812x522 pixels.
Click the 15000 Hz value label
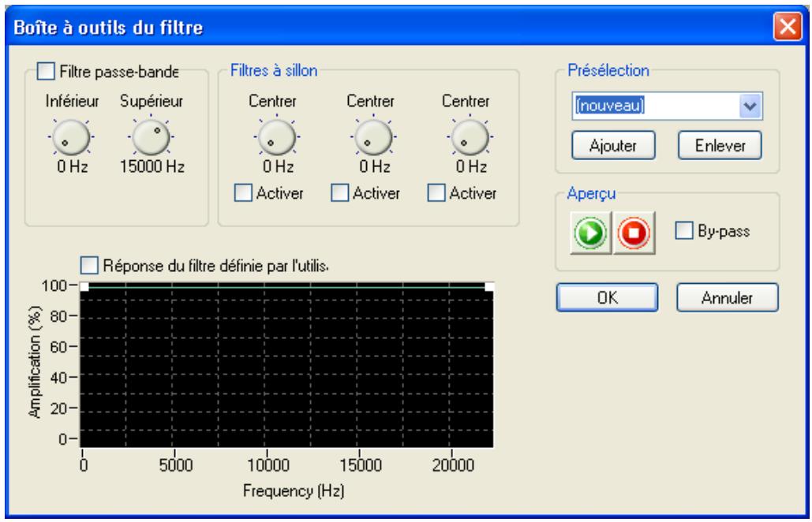(152, 166)
